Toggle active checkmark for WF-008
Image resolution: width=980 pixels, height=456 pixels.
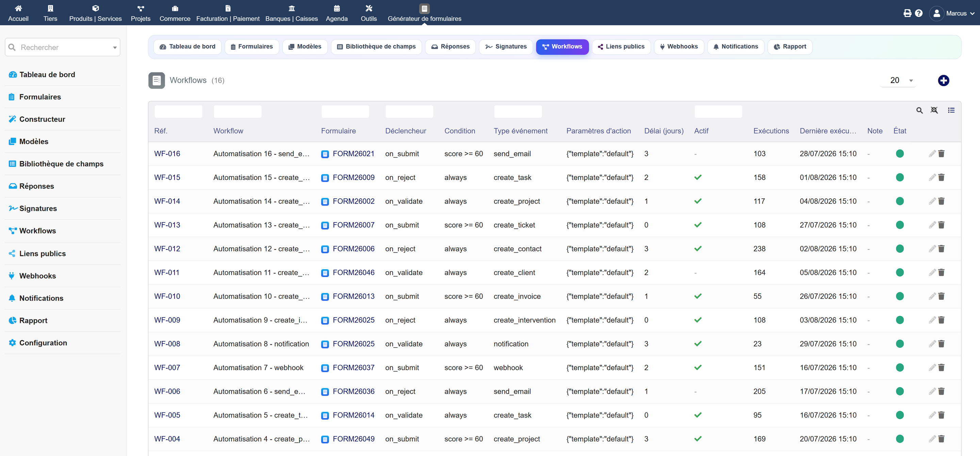698,344
